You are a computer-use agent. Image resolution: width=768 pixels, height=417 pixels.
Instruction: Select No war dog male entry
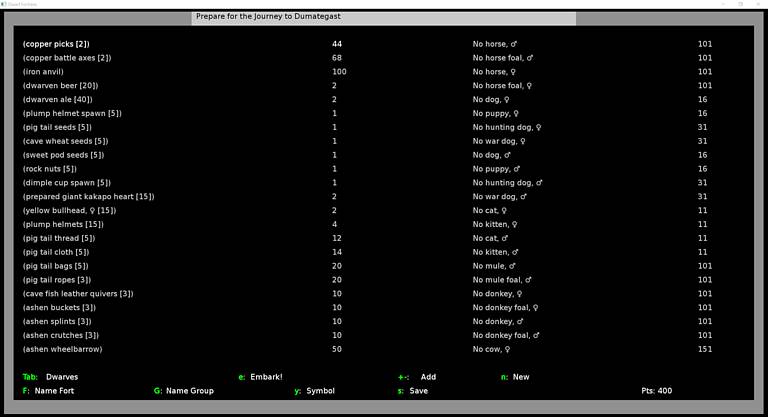tap(500, 196)
